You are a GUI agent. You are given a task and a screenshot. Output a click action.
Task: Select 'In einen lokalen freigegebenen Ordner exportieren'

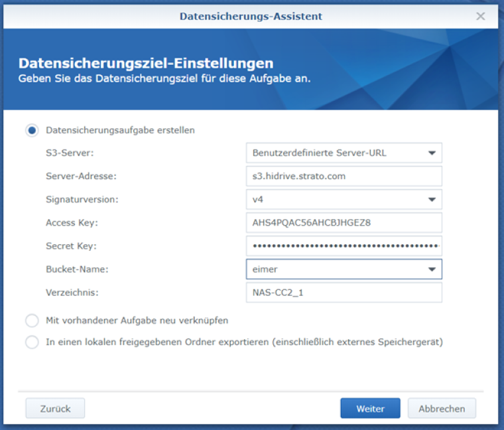32,342
